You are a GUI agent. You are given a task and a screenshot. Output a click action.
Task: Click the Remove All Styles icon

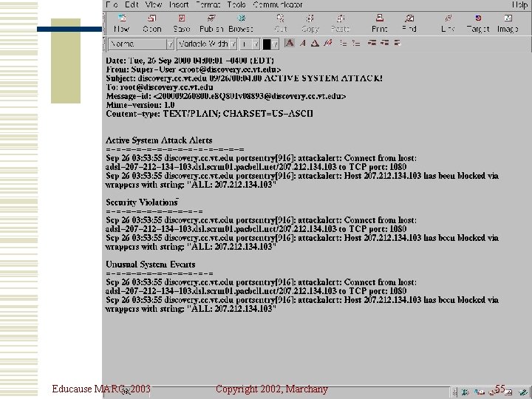(328, 43)
